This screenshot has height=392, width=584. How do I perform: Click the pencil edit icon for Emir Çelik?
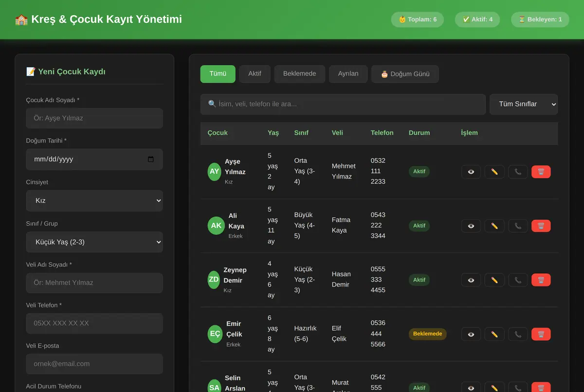click(494, 334)
